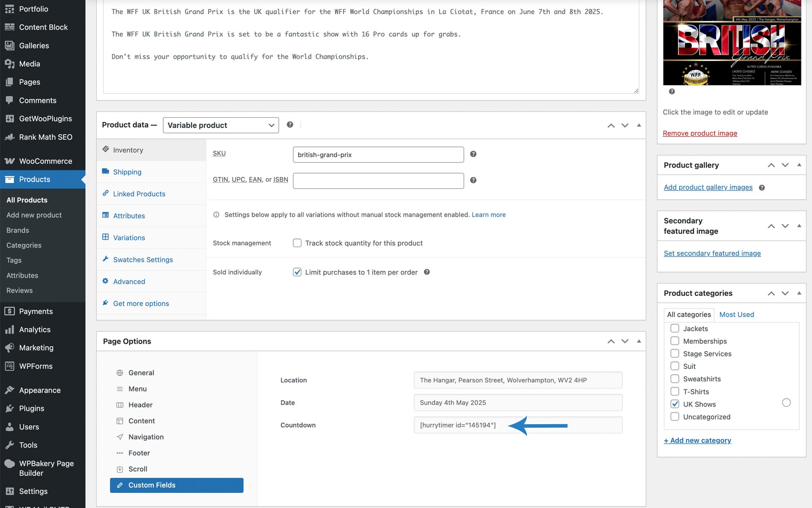Click help icon beside product type dropdown
This screenshot has width=812, height=508.
point(290,124)
